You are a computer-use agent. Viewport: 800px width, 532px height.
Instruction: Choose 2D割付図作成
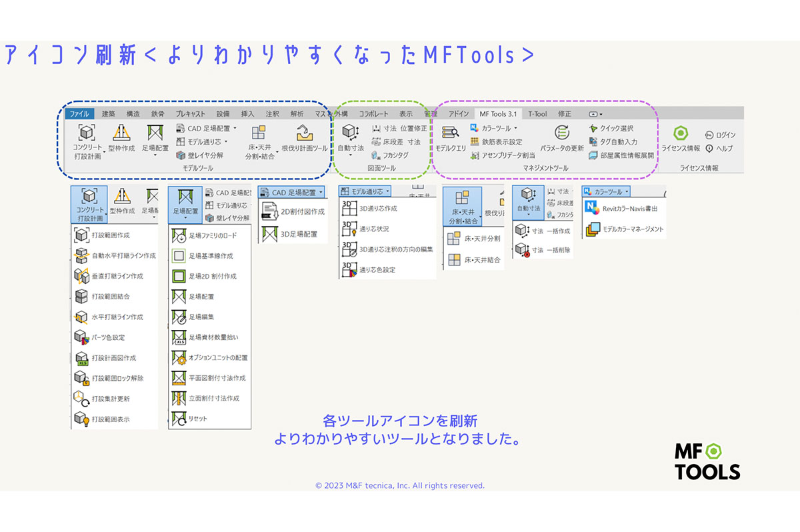pyautogui.click(x=293, y=211)
